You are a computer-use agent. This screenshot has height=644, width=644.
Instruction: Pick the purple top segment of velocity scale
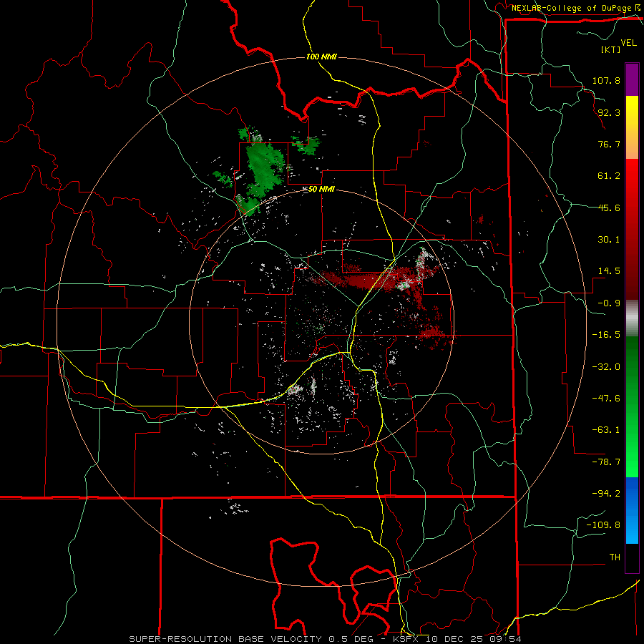click(632, 80)
